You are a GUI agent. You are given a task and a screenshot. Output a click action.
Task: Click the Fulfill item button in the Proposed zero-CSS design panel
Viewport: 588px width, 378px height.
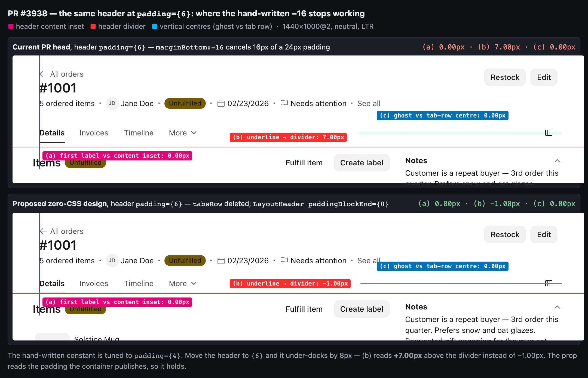304,309
